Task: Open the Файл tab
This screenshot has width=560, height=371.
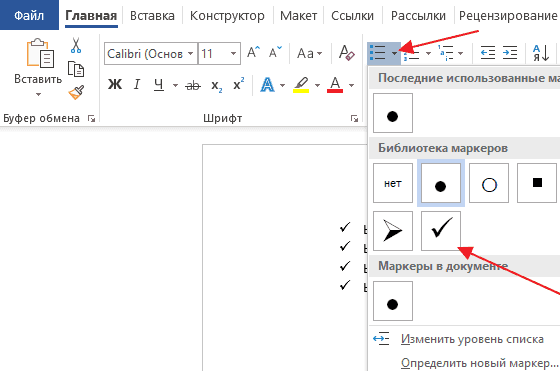Action: pyautogui.click(x=29, y=15)
